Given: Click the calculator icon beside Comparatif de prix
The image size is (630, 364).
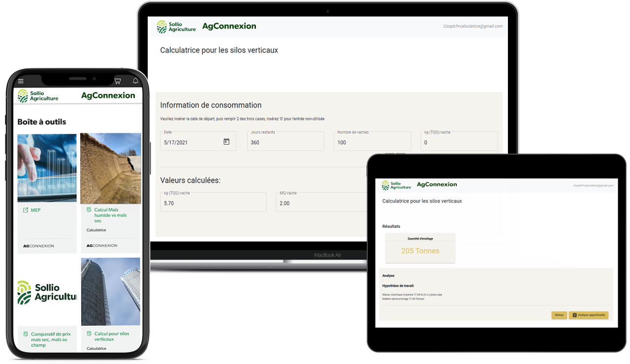Looking at the screenshot, I should (26, 334).
